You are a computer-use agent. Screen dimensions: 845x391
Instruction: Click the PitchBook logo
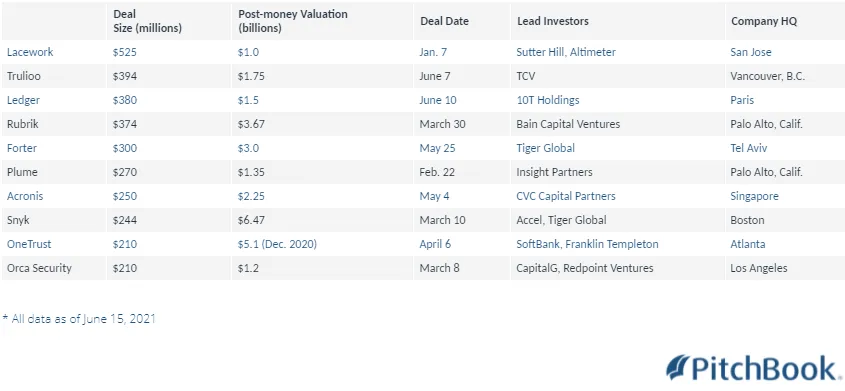coord(753,368)
